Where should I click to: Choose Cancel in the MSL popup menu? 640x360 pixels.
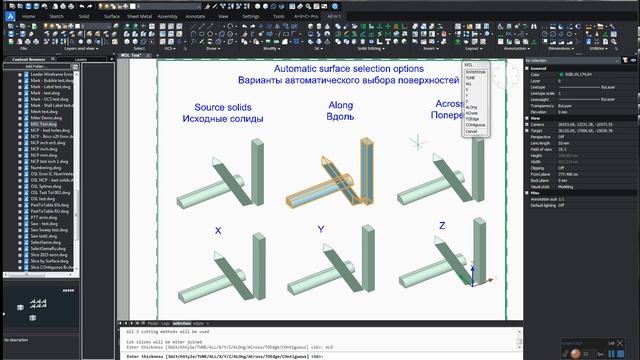click(471, 131)
